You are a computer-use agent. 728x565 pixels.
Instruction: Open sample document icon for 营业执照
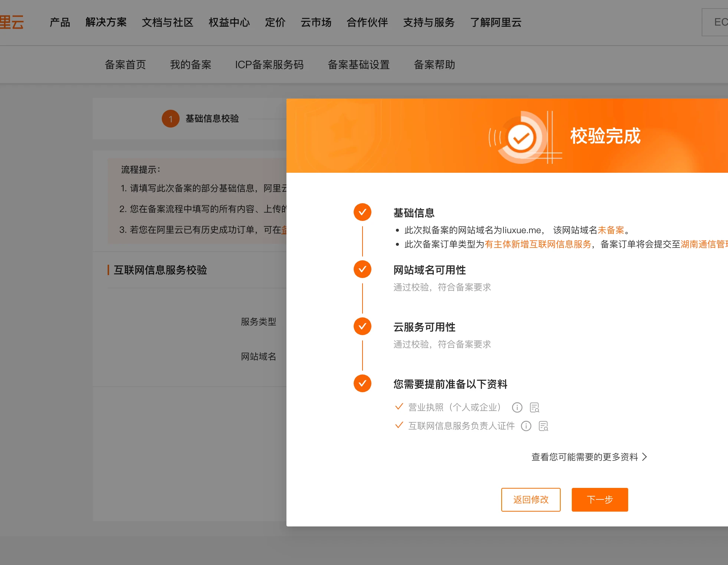[x=534, y=407]
